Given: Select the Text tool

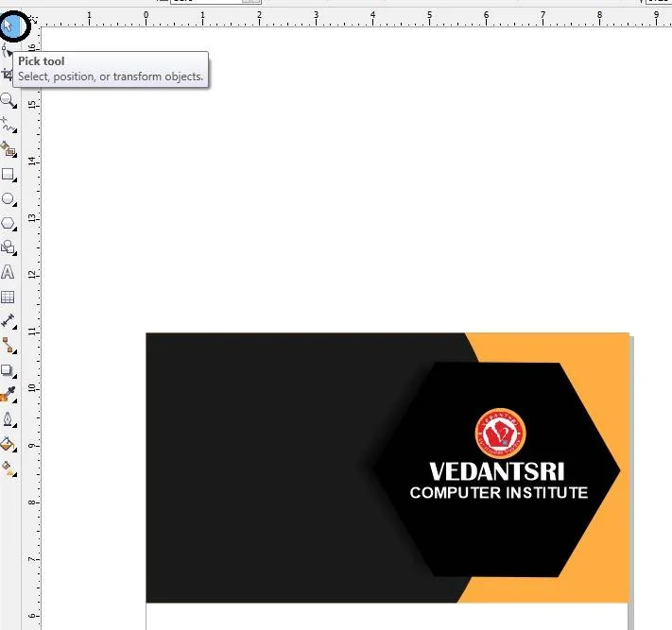Looking at the screenshot, I should coord(8,272).
